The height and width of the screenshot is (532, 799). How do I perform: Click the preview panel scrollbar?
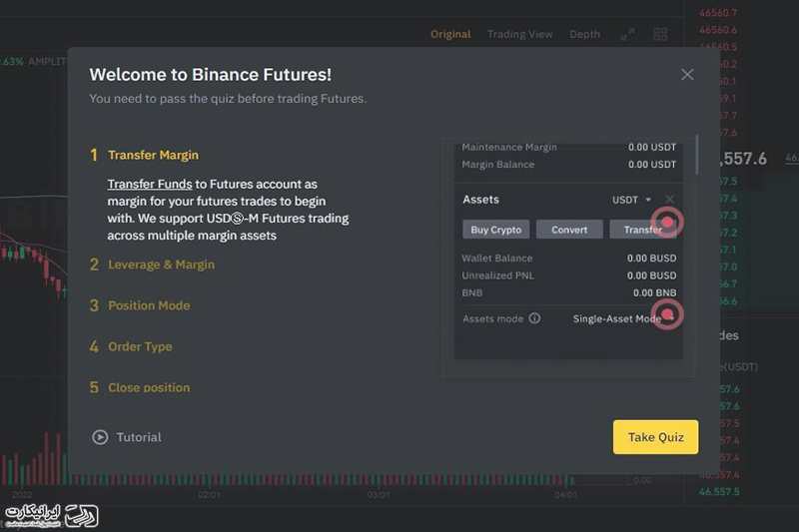(x=696, y=155)
